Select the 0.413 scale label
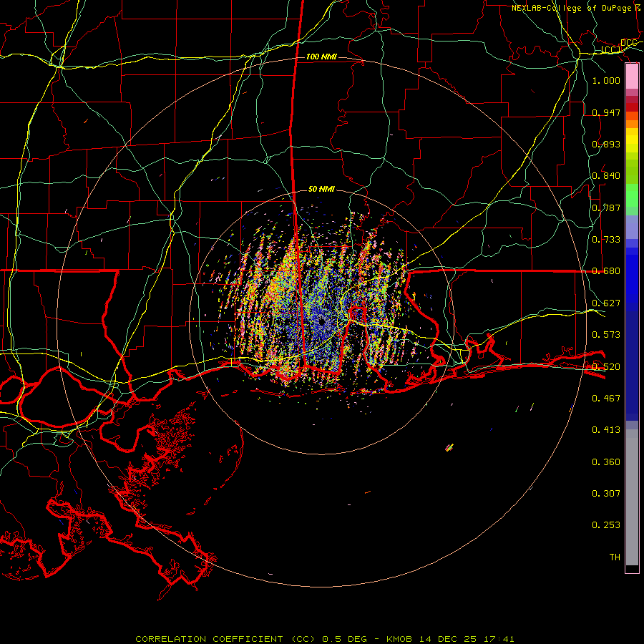The image size is (644, 644). (x=606, y=429)
